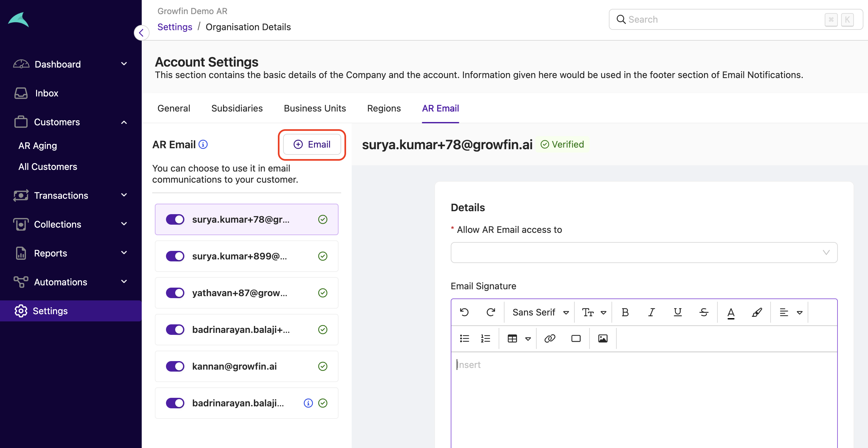Insert an image into the signature
Viewport: 868px width, 448px height.
[603, 338]
